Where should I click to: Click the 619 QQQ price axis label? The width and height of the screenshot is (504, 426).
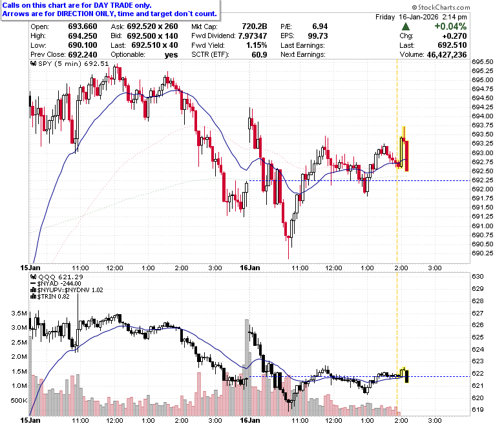[478, 410]
